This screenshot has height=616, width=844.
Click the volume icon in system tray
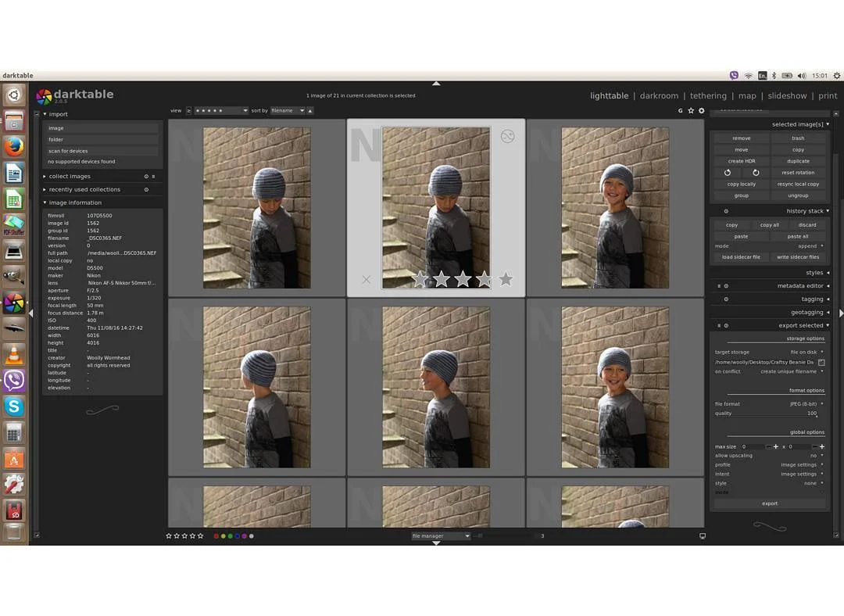(x=802, y=76)
